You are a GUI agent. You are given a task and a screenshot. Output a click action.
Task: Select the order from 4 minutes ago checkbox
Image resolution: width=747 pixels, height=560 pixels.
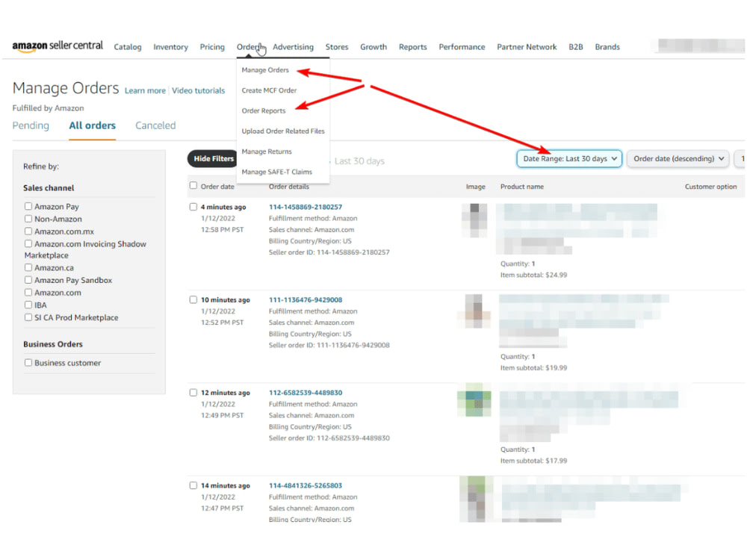pos(193,207)
